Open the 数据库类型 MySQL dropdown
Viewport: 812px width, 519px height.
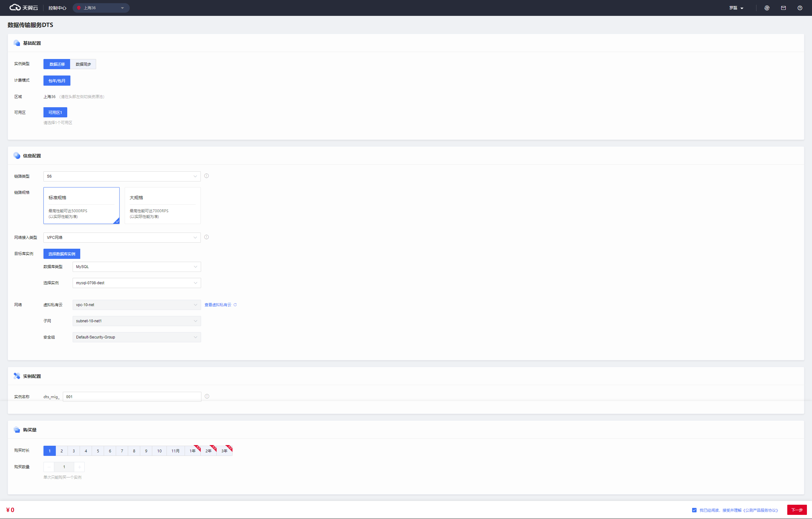tap(137, 266)
